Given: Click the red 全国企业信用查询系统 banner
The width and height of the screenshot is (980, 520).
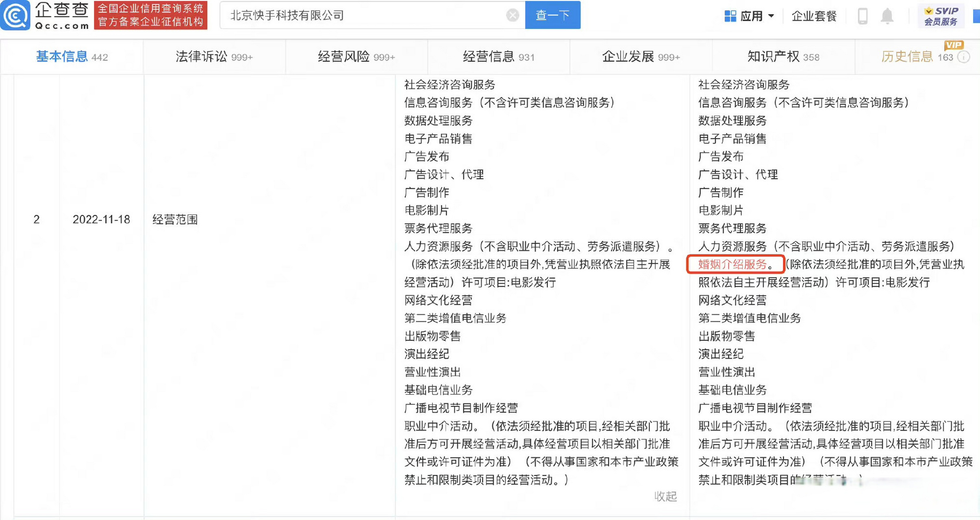Looking at the screenshot, I should [151, 15].
